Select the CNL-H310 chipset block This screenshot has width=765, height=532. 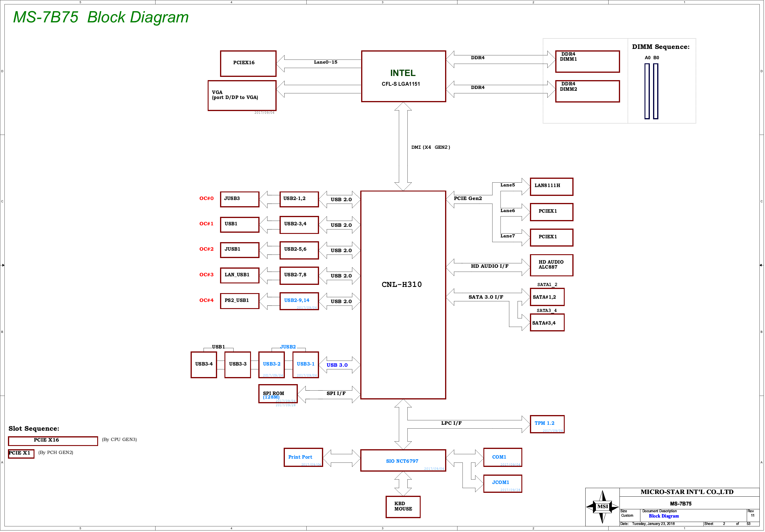[403, 295]
